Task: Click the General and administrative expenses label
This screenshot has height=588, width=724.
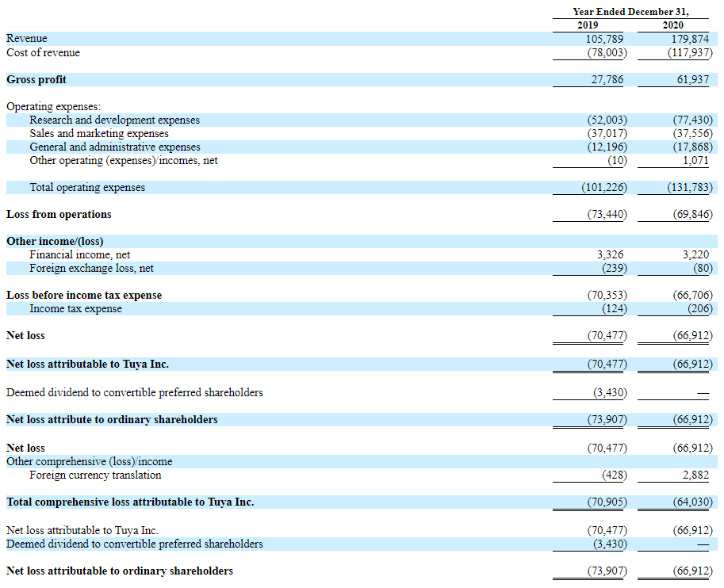Action: coord(115,147)
